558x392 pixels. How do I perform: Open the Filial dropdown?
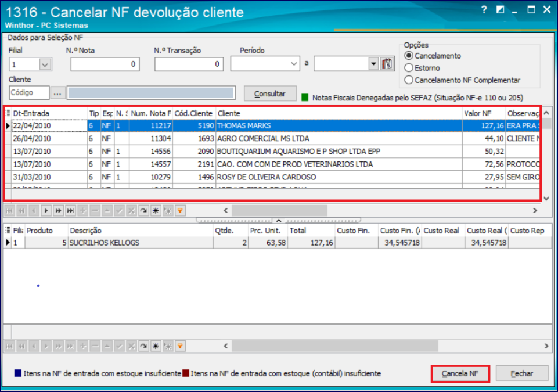point(45,65)
